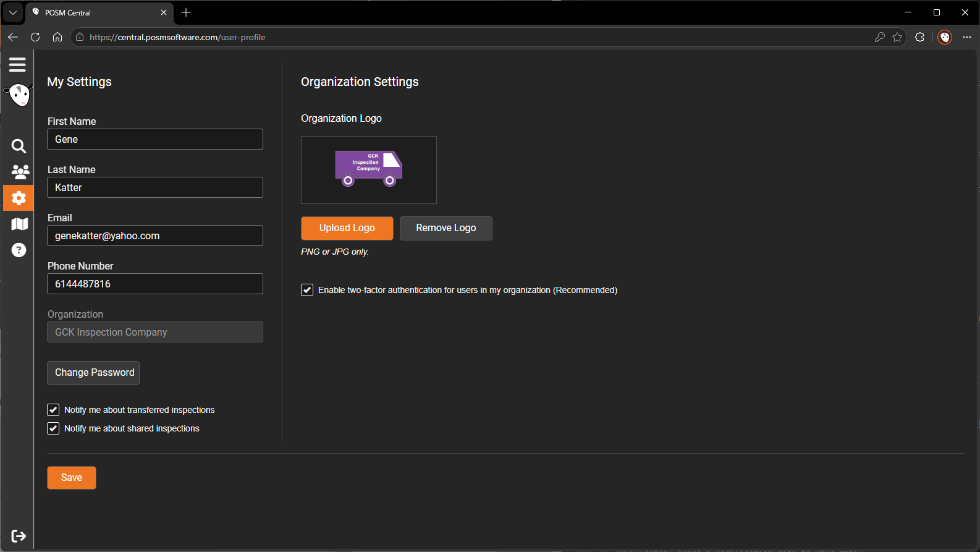Reload the page with refresh icon
Image resolution: width=980 pixels, height=552 pixels.
[35, 37]
